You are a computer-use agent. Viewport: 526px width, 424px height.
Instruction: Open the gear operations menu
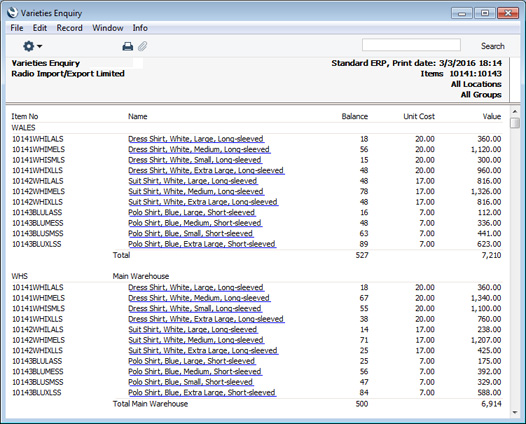point(32,46)
